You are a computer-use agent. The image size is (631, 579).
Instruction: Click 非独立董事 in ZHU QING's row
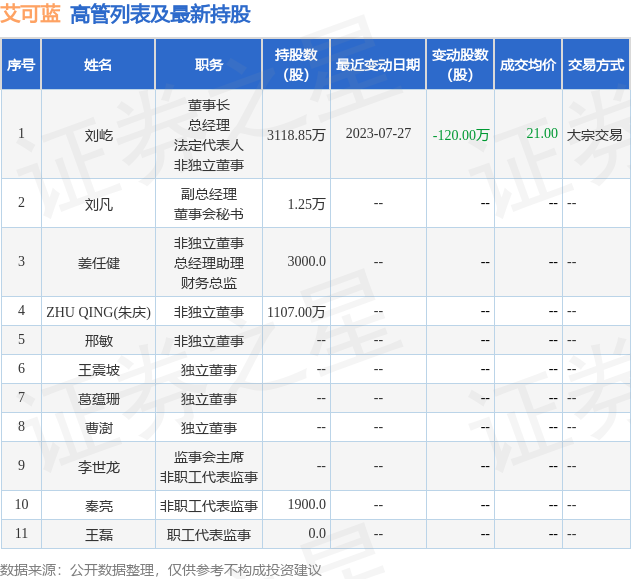[208, 312]
